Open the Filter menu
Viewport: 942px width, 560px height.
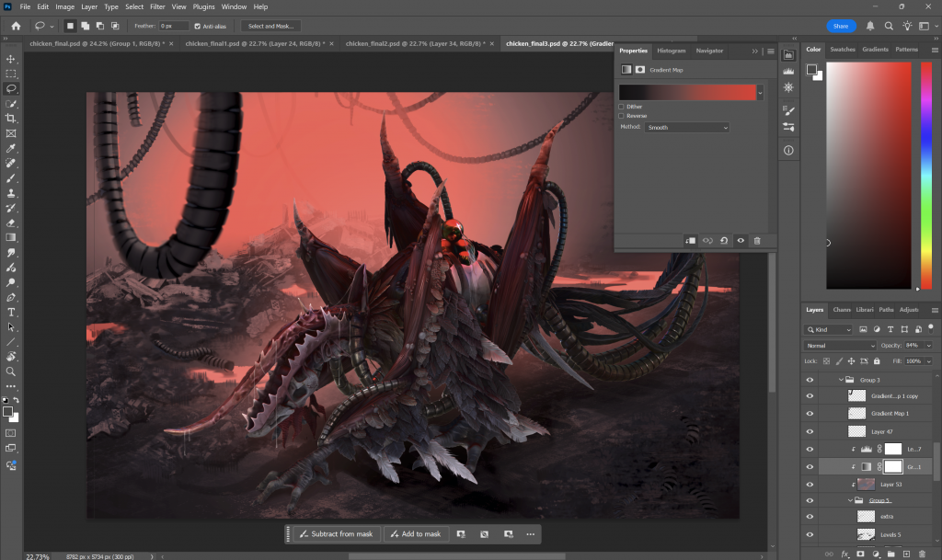click(x=157, y=6)
